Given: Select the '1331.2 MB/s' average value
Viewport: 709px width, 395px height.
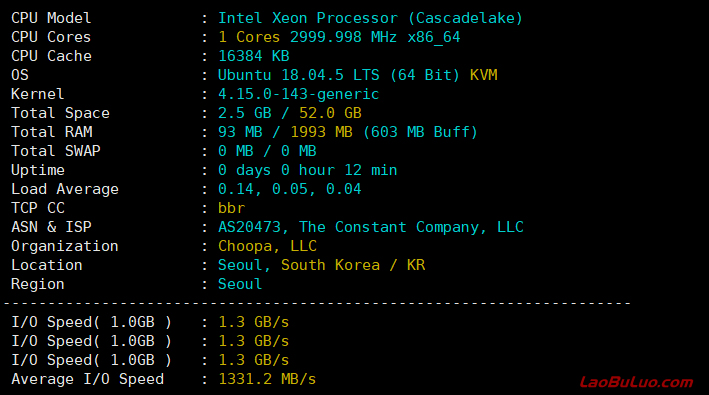Looking at the screenshot, I should tap(267, 379).
